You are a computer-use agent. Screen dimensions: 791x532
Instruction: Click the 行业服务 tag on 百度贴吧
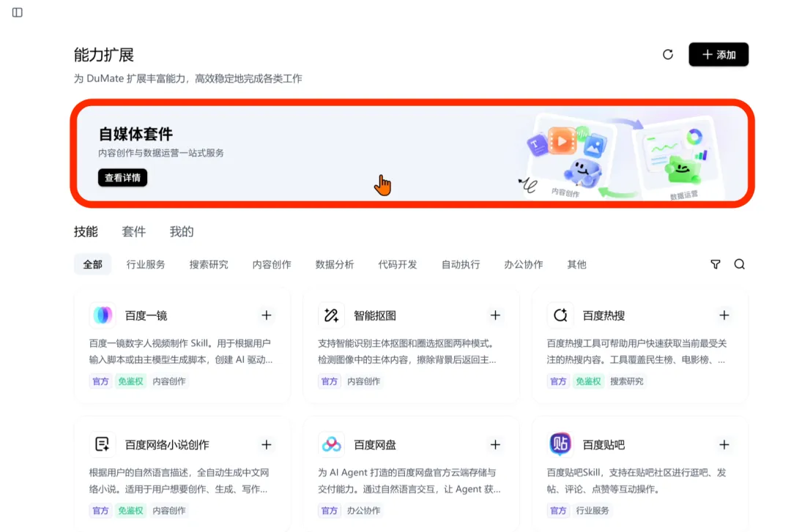[x=593, y=510]
